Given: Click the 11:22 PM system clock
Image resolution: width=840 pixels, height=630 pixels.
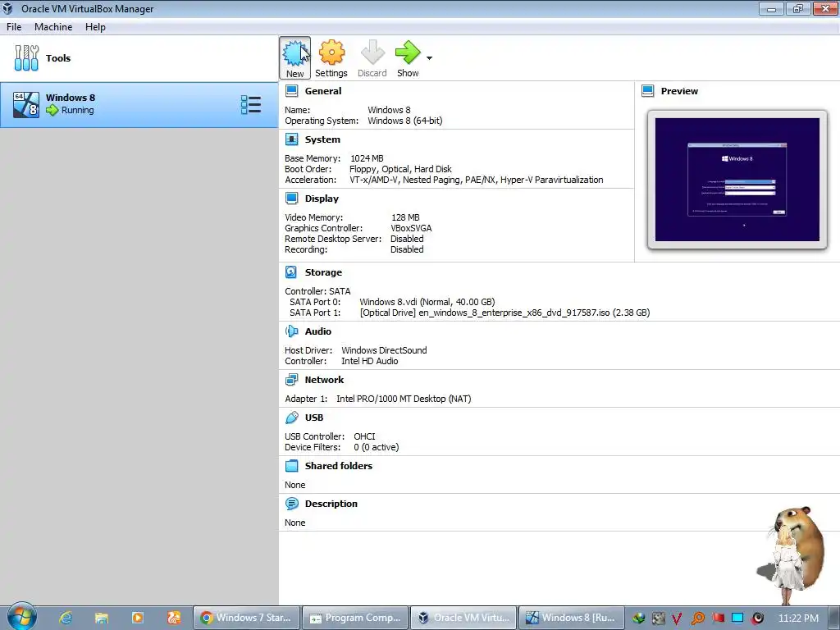Looking at the screenshot, I should pos(798,619).
